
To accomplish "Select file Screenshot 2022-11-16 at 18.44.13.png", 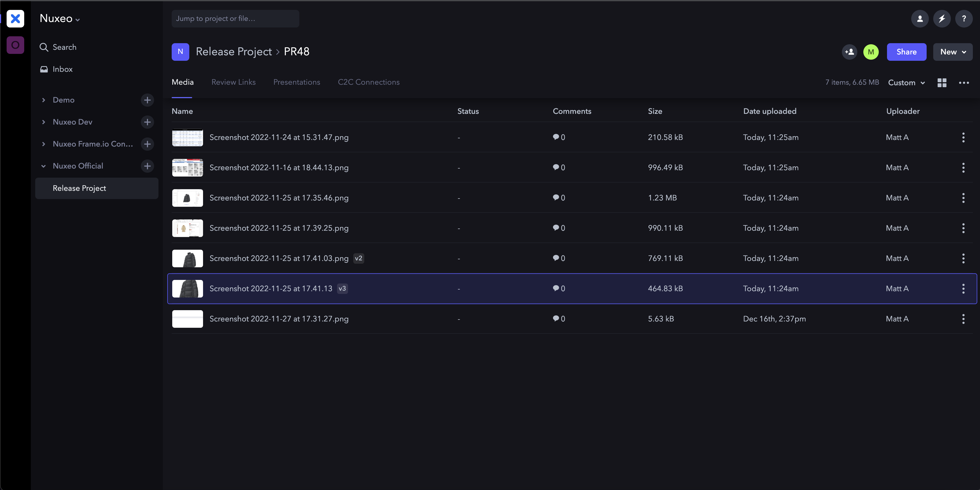I will [x=279, y=168].
